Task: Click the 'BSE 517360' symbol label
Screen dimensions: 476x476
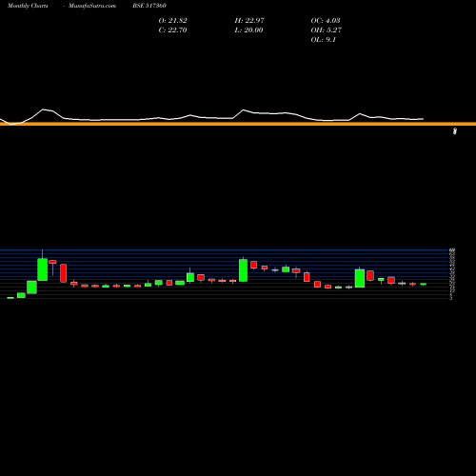Action: pyautogui.click(x=149, y=6)
